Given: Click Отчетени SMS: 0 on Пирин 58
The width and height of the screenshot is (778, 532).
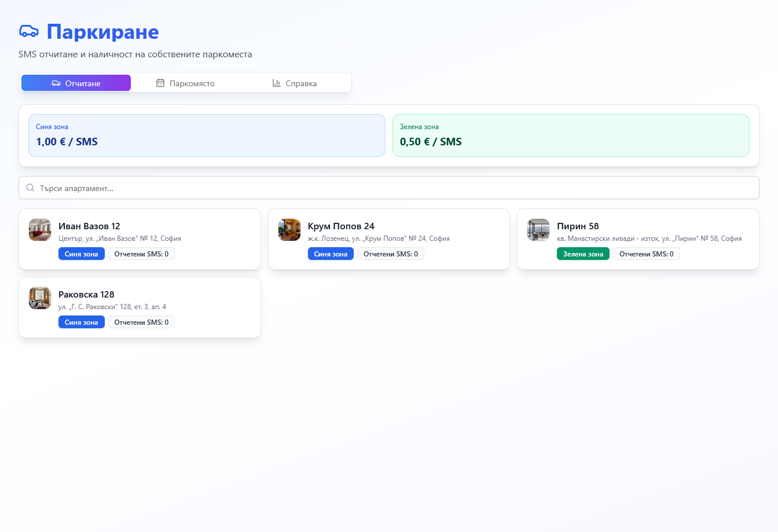Looking at the screenshot, I should pyautogui.click(x=647, y=254).
